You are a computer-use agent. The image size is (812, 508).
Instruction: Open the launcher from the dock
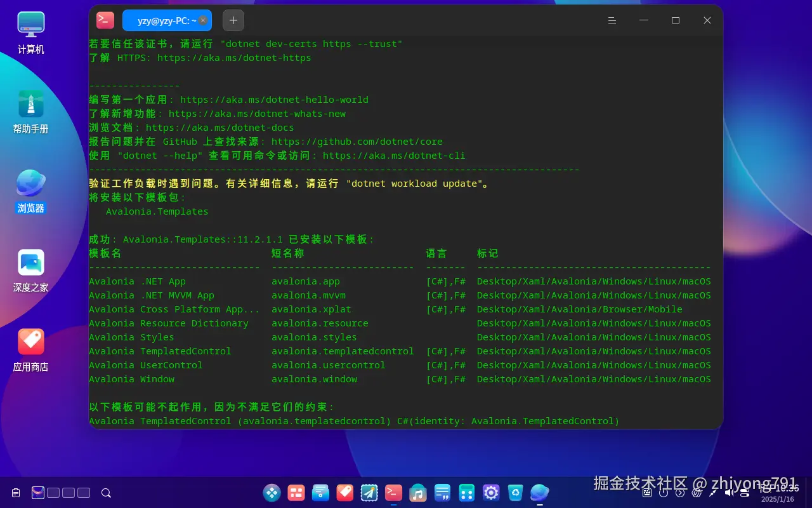click(x=272, y=492)
